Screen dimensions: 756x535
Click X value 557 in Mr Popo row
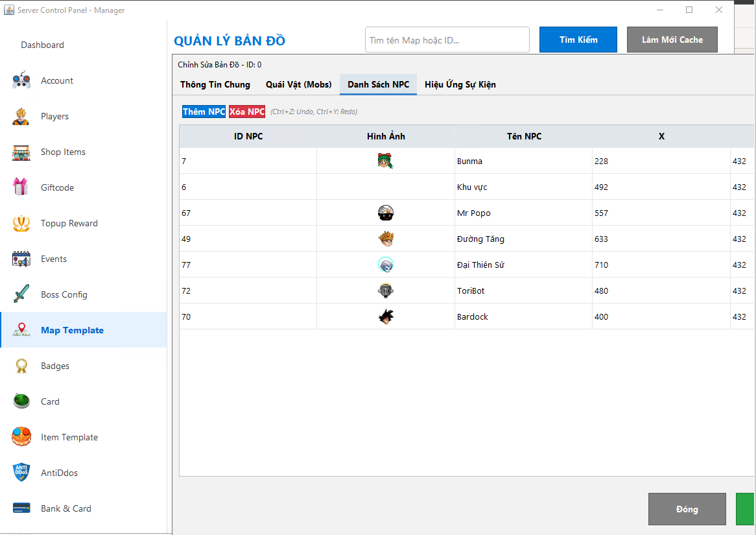(x=661, y=213)
